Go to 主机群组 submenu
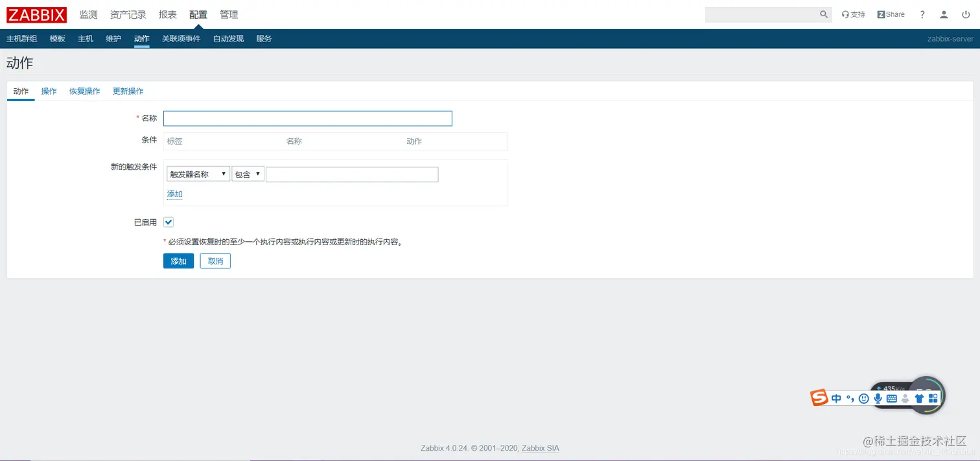 pyautogui.click(x=21, y=39)
